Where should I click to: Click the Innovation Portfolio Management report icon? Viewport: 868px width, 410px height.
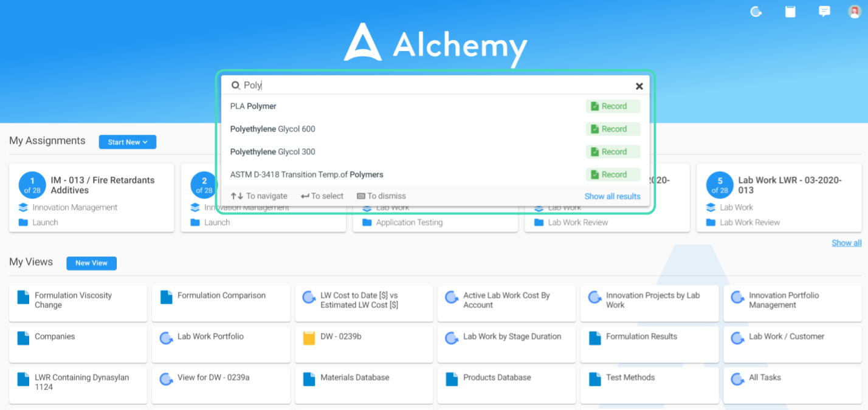737,297
